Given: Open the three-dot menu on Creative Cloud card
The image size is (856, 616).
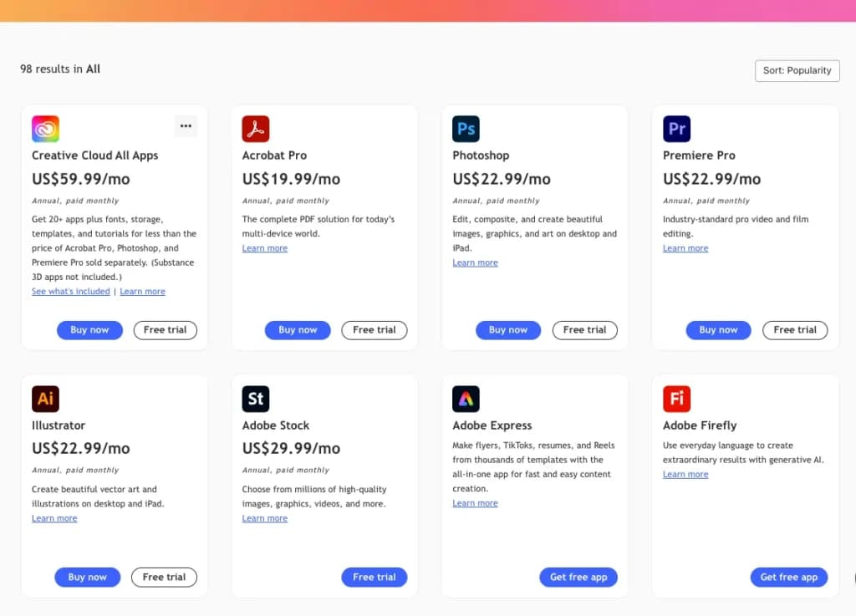Looking at the screenshot, I should coord(186,126).
